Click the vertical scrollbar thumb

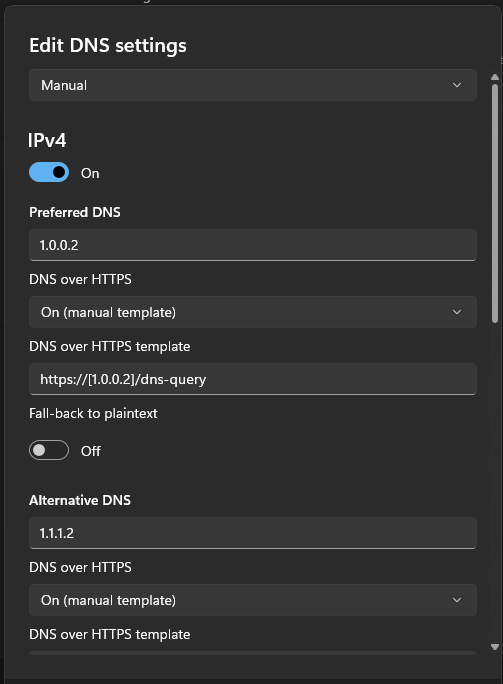point(495,203)
